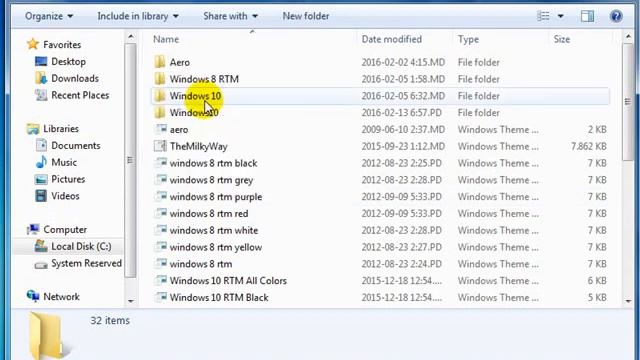
Task: Open the view options dropdown arrow
Action: 560,16
